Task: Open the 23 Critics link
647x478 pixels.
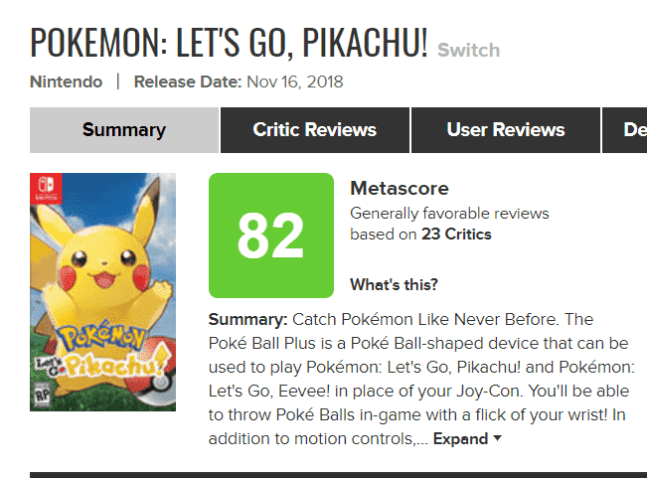Action: [456, 235]
